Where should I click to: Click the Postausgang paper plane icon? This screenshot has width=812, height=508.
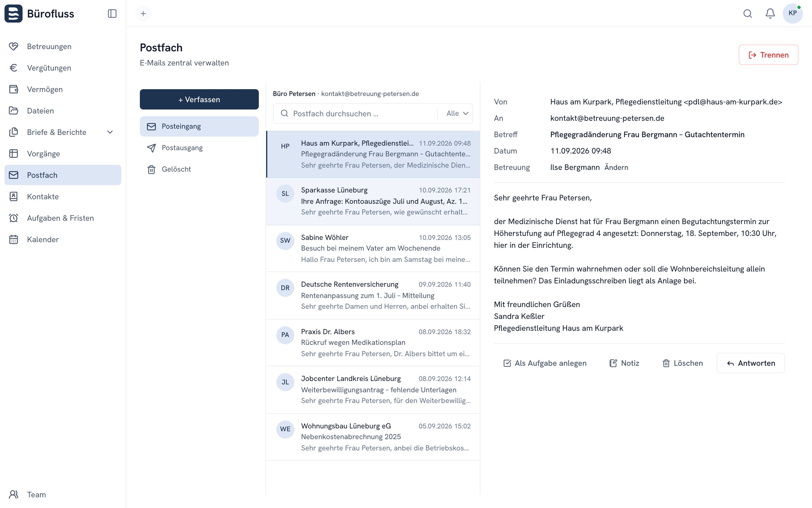point(151,148)
